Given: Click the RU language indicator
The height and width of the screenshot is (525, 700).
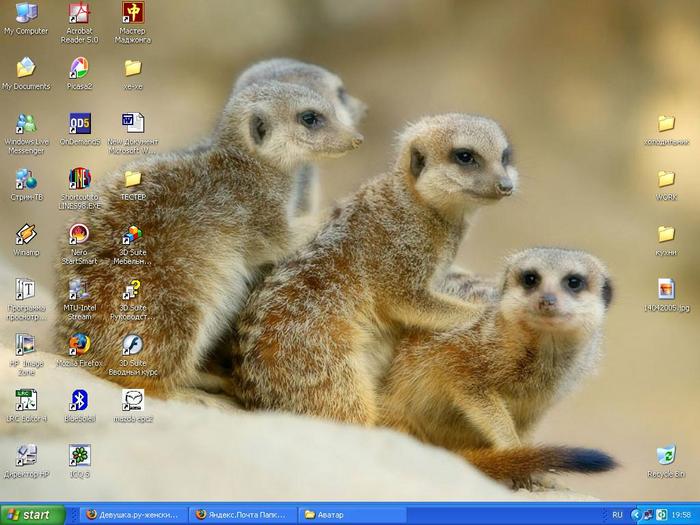Looking at the screenshot, I should 617,515.
